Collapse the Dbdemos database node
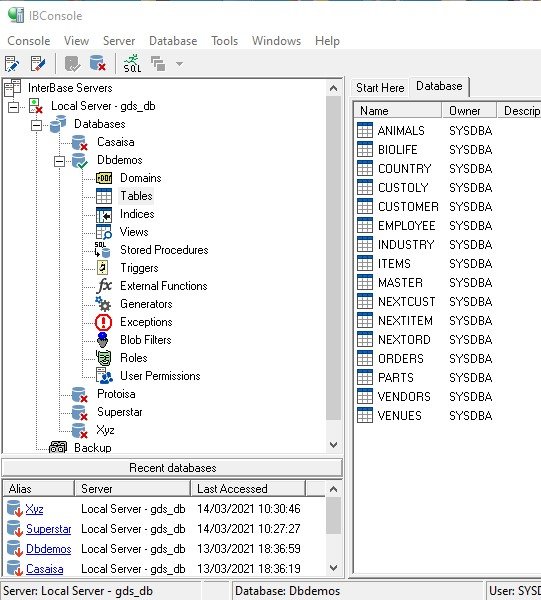Image resolution: width=541 pixels, height=600 pixels. pos(59,161)
